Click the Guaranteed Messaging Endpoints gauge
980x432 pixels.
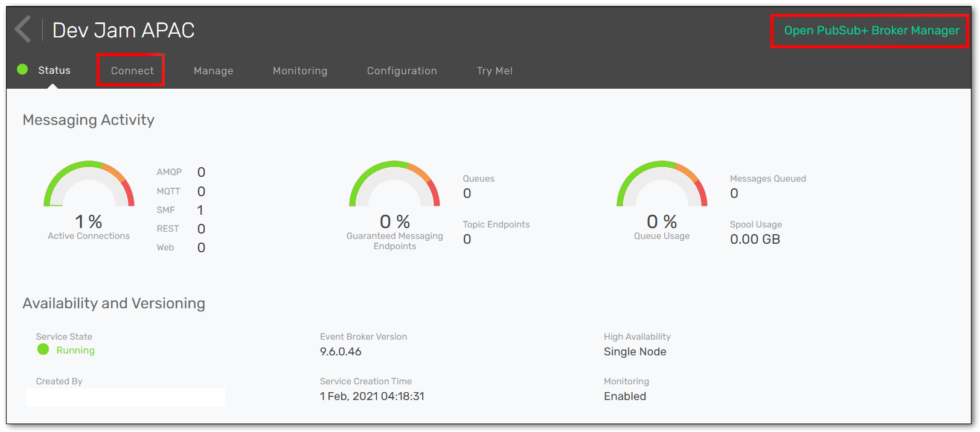pos(394,185)
